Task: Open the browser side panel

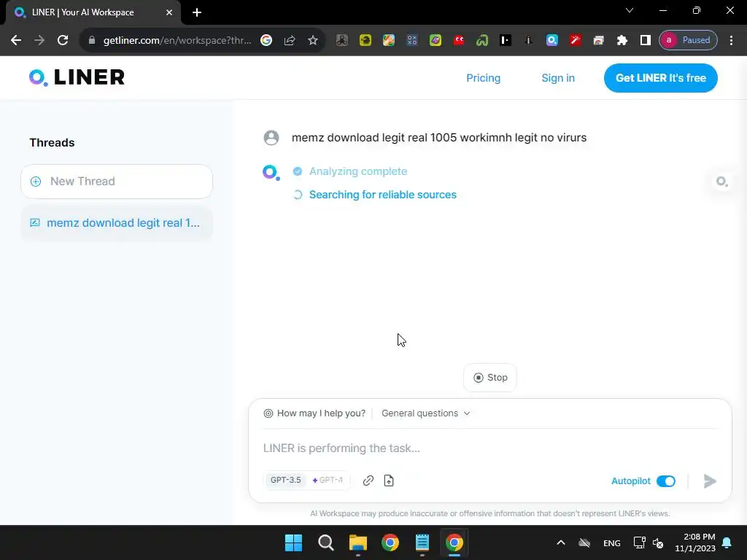Action: (x=645, y=40)
